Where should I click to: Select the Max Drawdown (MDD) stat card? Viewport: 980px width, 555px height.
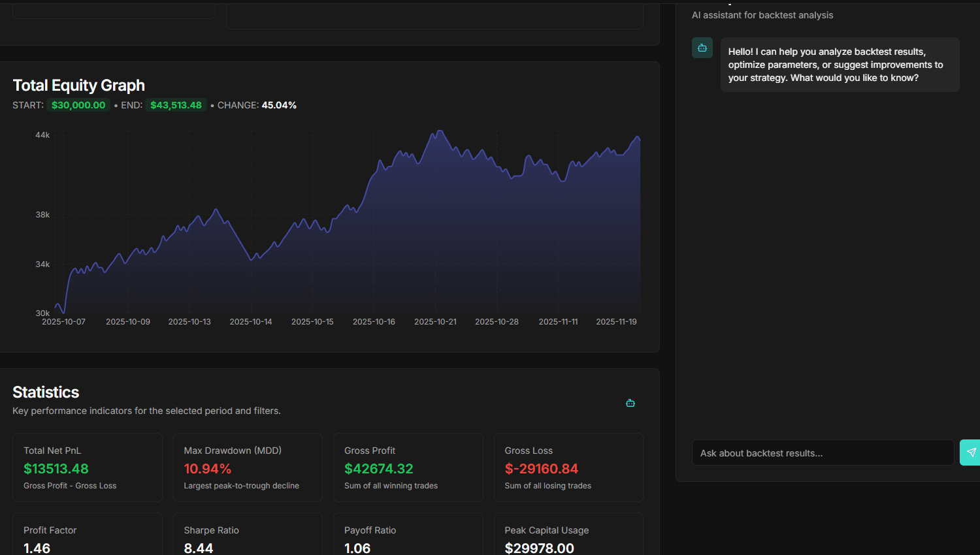(248, 467)
